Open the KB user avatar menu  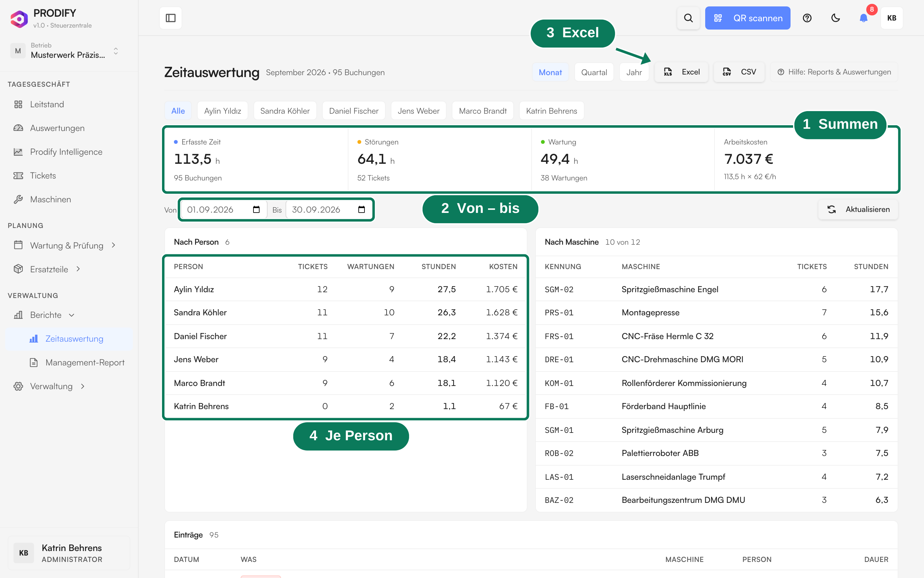pyautogui.click(x=892, y=18)
